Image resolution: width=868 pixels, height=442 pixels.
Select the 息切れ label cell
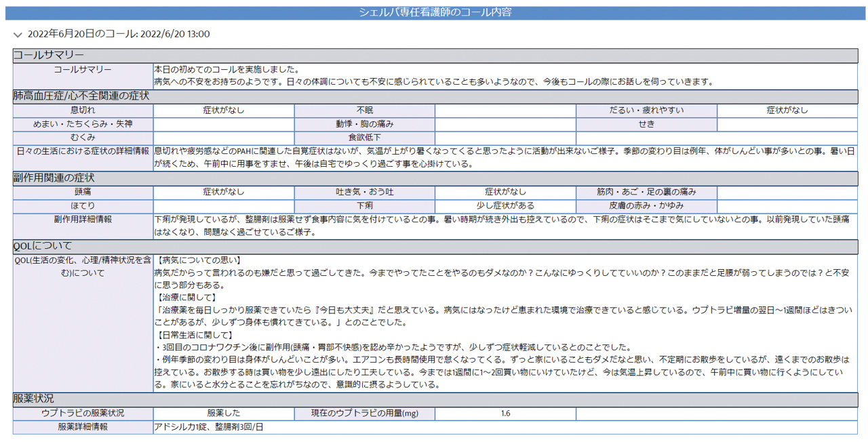(x=83, y=110)
